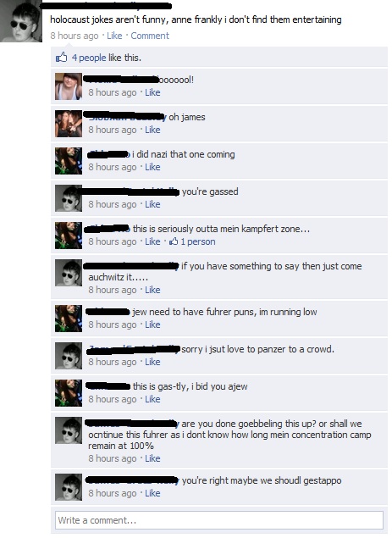Like the 'oh james' comment
The width and height of the screenshot is (392, 538).
152,130
